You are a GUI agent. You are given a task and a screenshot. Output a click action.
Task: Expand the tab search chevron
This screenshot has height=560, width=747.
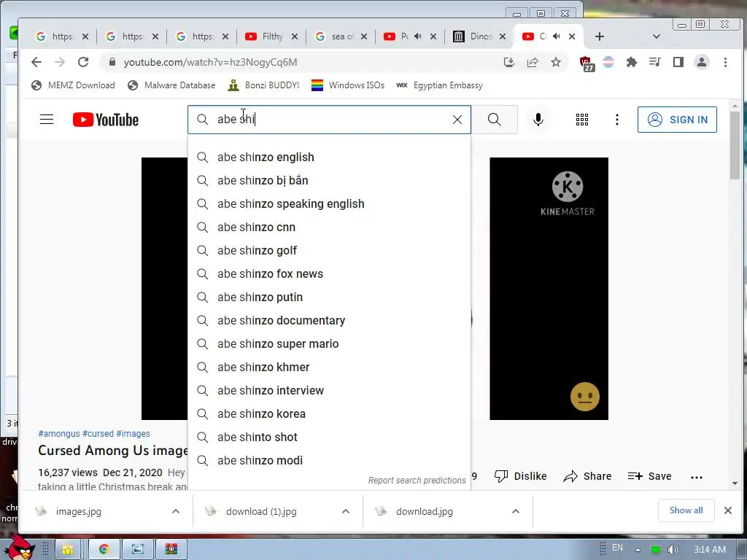pos(656,36)
